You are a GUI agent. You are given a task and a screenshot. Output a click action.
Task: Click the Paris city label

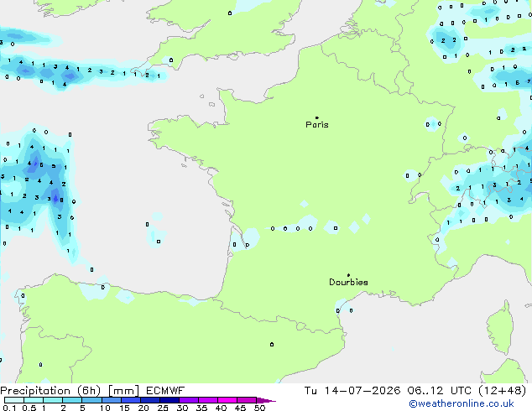pos(317,125)
